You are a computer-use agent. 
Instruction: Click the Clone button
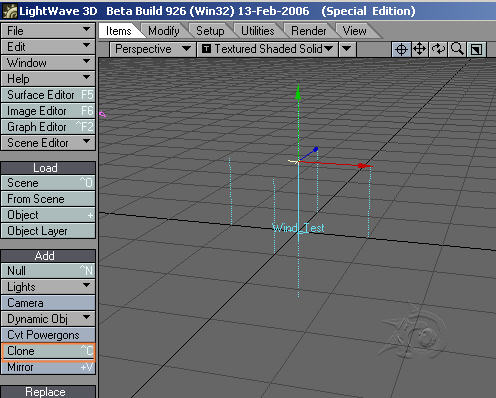[x=48, y=352]
